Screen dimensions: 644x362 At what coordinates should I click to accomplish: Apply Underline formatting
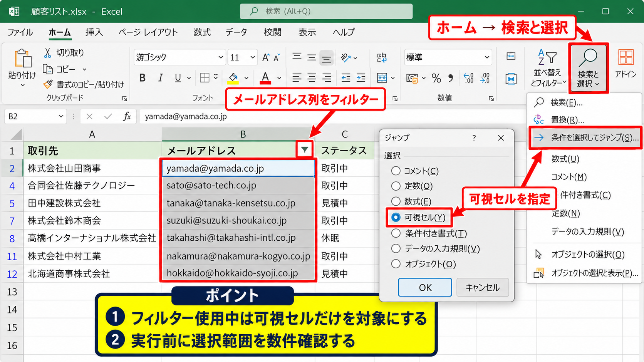[178, 78]
